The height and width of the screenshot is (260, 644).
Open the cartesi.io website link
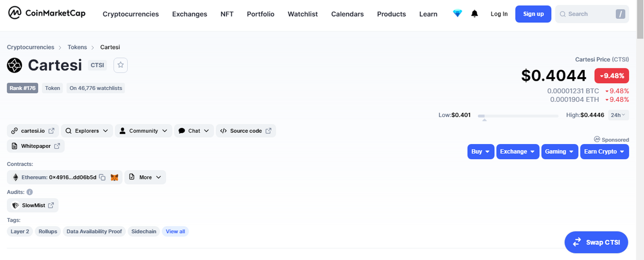pos(33,131)
